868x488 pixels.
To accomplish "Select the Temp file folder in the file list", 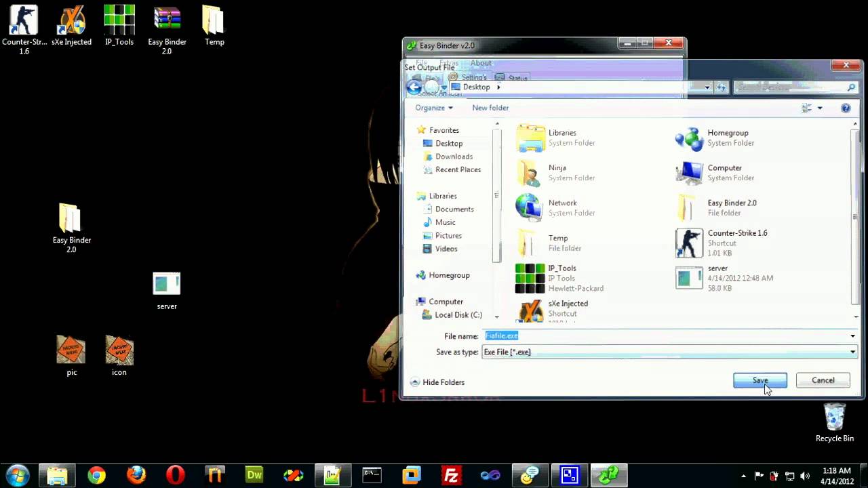I will pos(549,243).
